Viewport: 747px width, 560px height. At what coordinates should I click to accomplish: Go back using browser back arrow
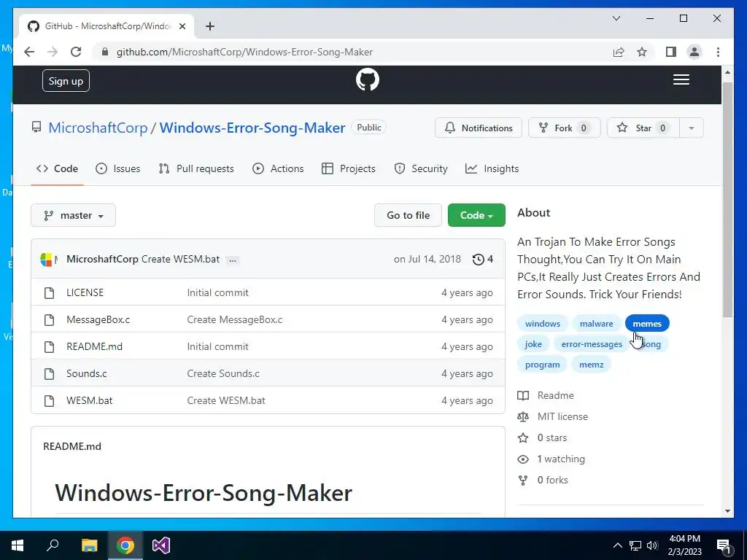(29, 52)
